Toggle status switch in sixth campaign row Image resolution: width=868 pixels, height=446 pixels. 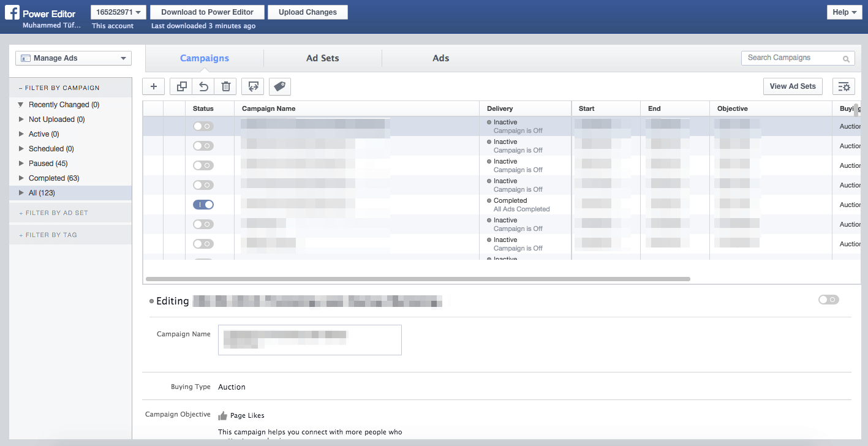(x=203, y=224)
